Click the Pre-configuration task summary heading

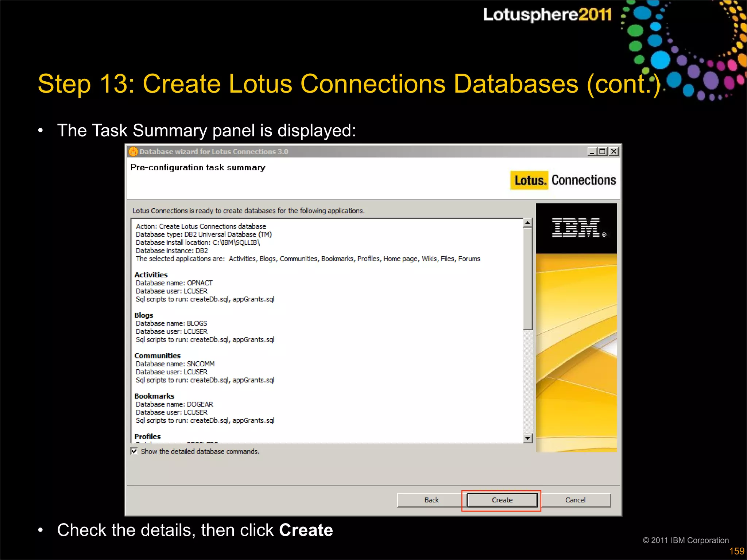[198, 167]
